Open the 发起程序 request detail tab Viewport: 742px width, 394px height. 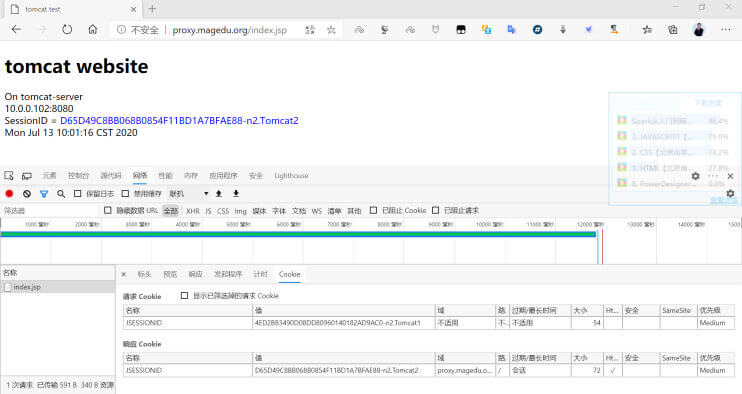(x=228, y=274)
